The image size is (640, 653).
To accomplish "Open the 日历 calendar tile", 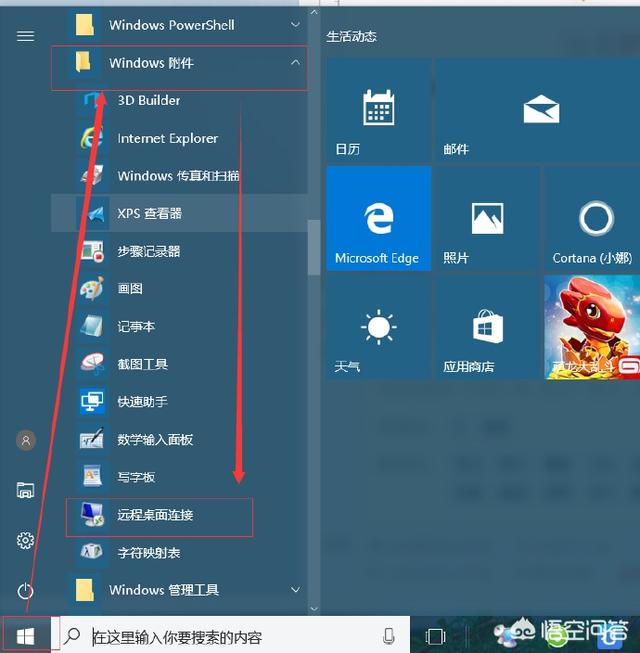I will pyautogui.click(x=379, y=110).
